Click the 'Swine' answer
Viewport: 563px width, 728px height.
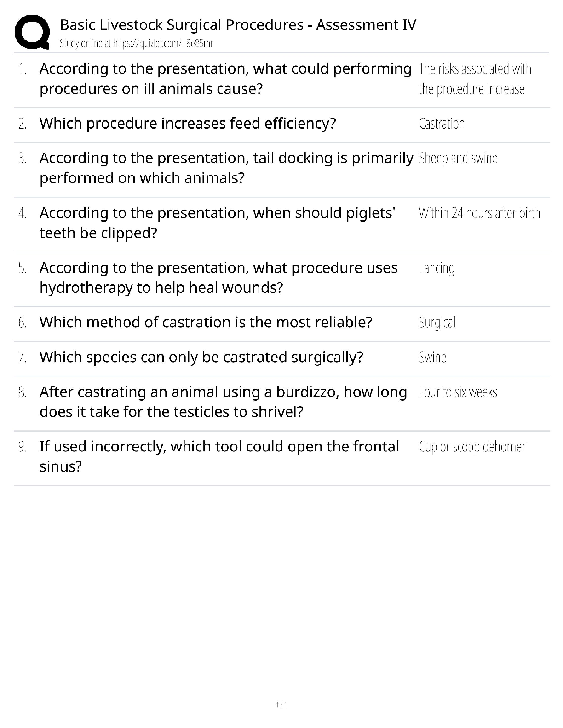432,357
